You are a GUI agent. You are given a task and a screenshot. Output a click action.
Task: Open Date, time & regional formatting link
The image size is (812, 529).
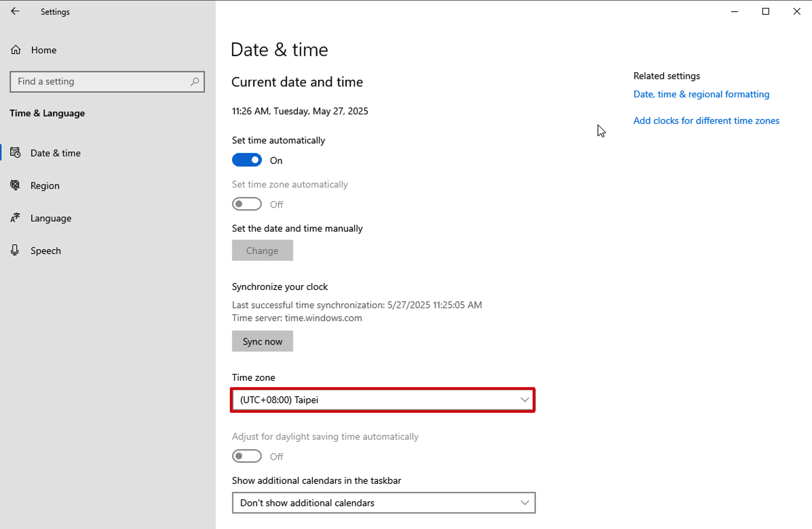(x=701, y=94)
